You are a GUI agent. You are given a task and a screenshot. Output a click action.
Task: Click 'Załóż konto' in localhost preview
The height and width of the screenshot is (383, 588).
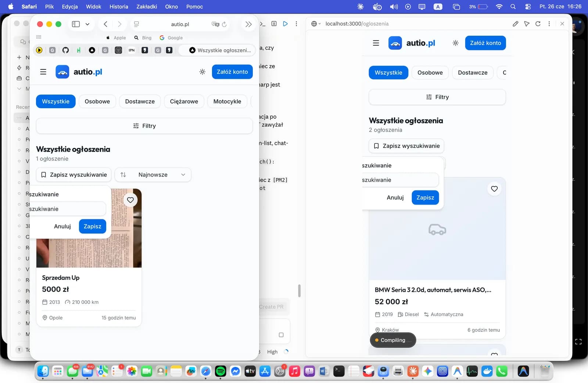[x=485, y=43]
